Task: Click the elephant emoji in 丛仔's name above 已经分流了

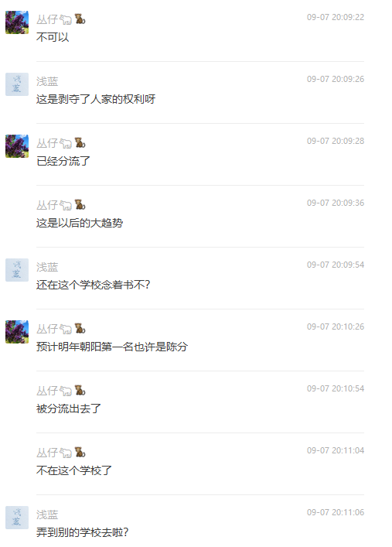Action: (66, 143)
